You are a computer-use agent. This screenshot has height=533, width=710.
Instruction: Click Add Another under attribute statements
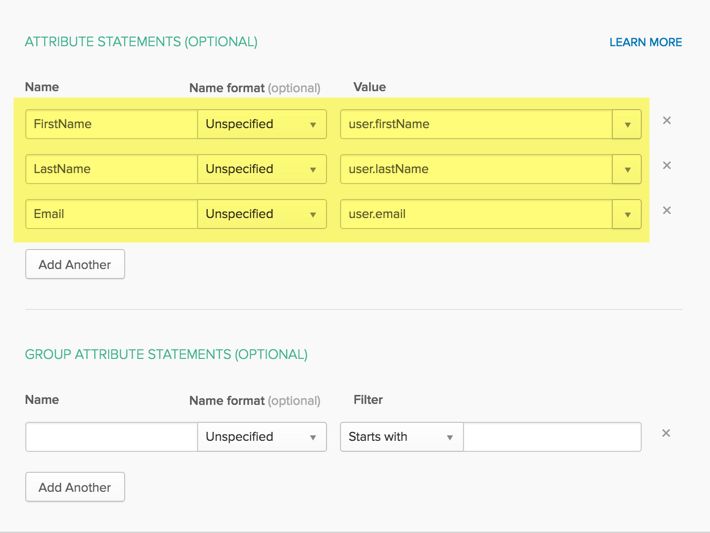[x=75, y=264]
